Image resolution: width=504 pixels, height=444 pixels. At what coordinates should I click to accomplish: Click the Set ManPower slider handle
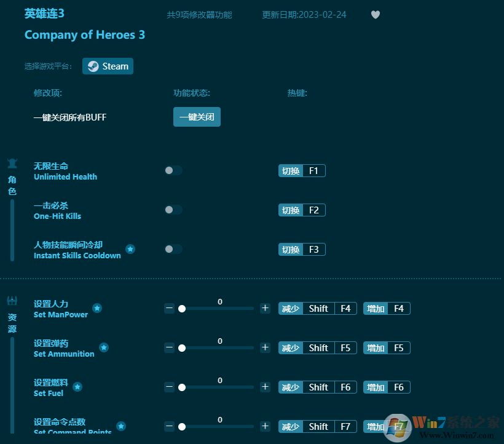(x=182, y=309)
